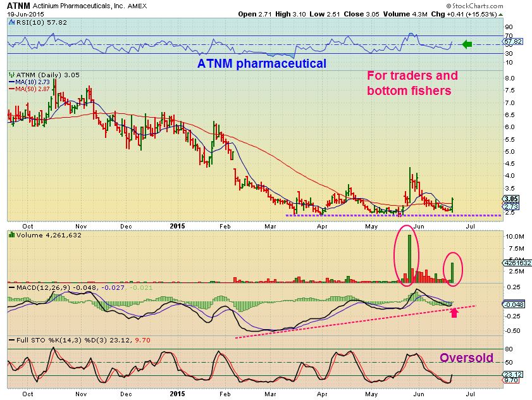Viewport: 532px width, 400px height.
Task: Click the 10.0M volume axis label
Action: [515, 236]
